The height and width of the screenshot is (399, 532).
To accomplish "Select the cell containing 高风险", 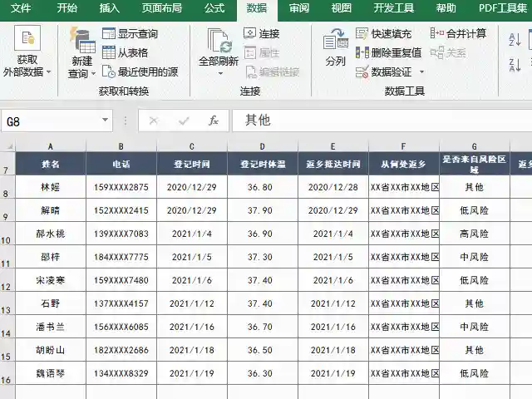I will click(x=475, y=234).
